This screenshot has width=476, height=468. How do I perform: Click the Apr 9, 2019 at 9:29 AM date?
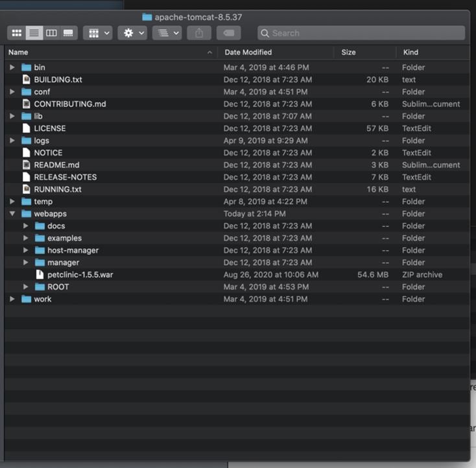point(266,141)
